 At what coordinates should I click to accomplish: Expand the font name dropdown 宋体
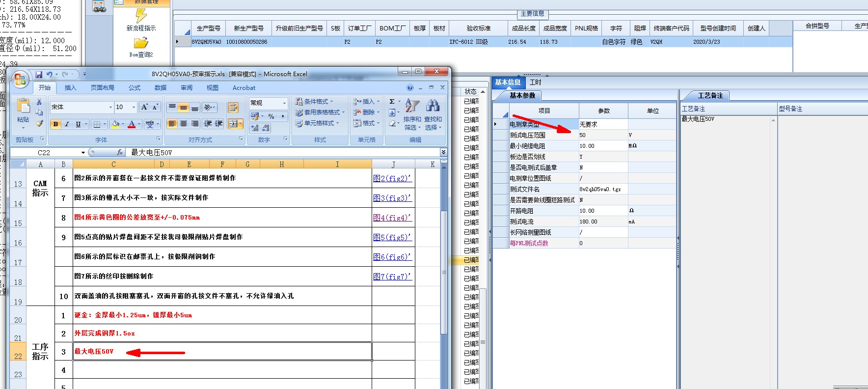110,107
